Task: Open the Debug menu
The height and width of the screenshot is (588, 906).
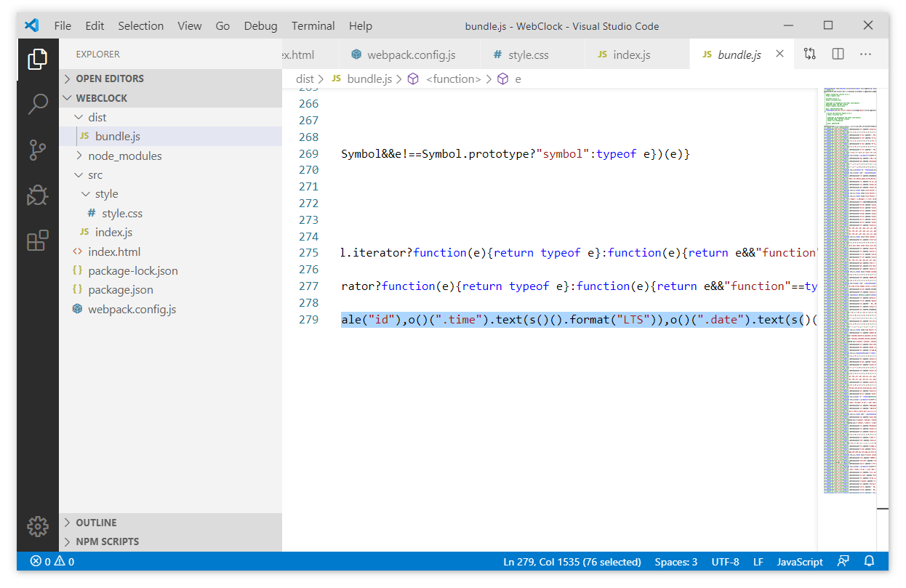Action: (261, 25)
